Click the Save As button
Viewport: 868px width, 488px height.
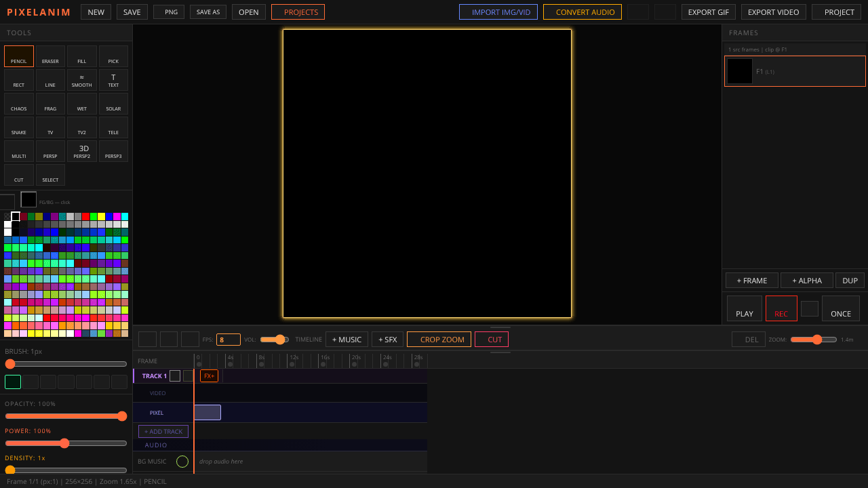(x=208, y=12)
